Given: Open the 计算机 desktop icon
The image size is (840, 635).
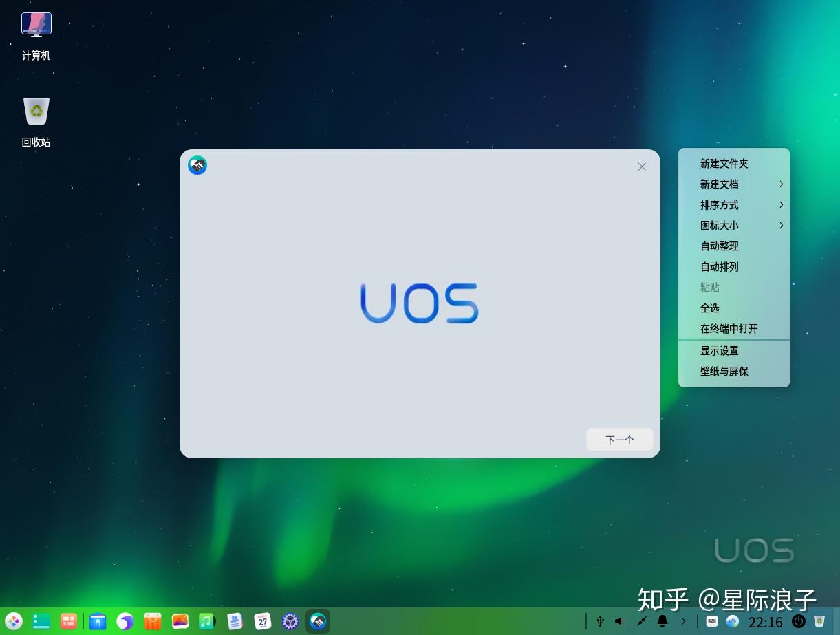Looking at the screenshot, I should point(36,31).
